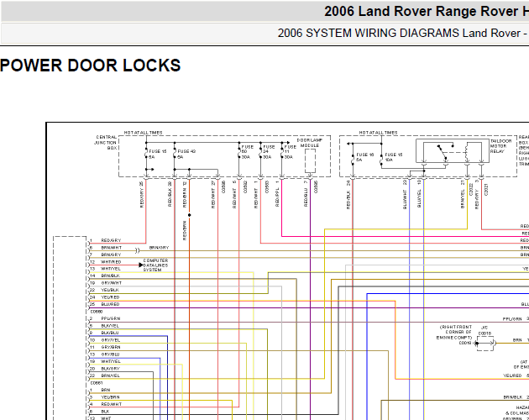Click pin 10 GRY/YEL wire label
The height and width of the screenshot is (420, 529).
(x=111, y=340)
